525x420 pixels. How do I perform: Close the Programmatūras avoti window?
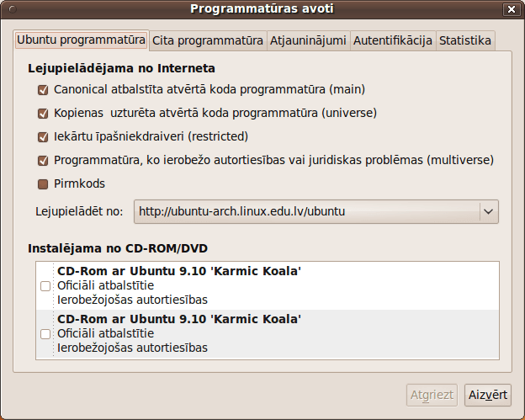point(512,9)
